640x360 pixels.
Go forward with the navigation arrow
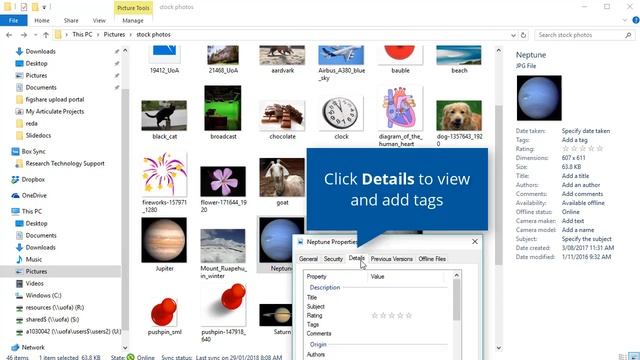24,35
